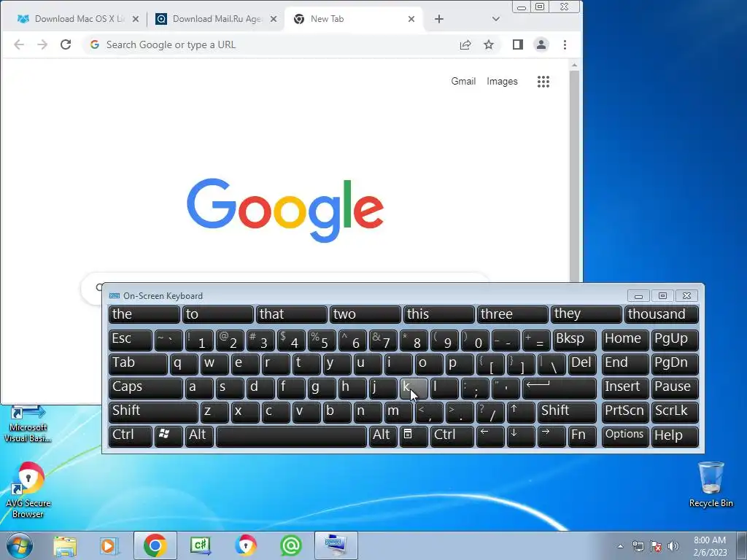Open the C# app in taskbar
This screenshot has width=747, height=560.
(x=200, y=546)
